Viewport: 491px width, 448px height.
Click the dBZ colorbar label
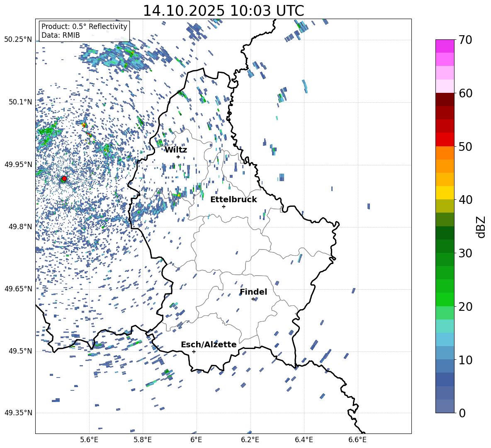(481, 227)
